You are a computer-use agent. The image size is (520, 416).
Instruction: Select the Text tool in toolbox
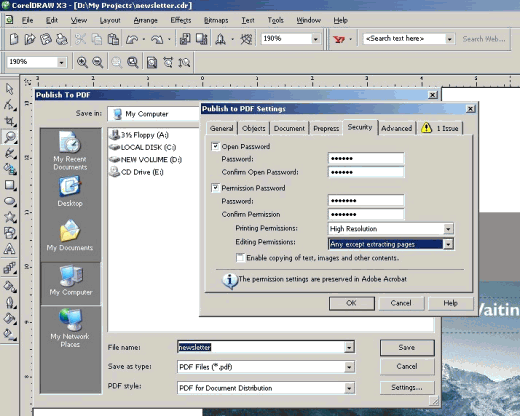[x=10, y=249]
